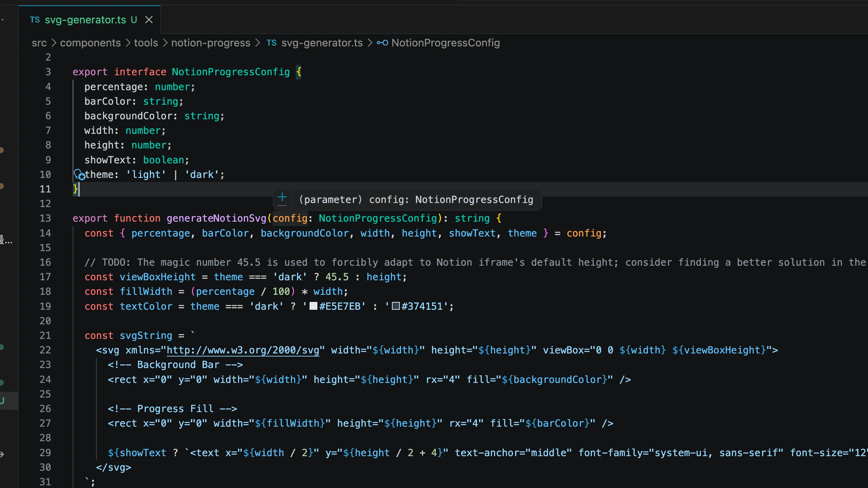Open the notion-progress breadcrumb
868x488 pixels.
(211, 43)
